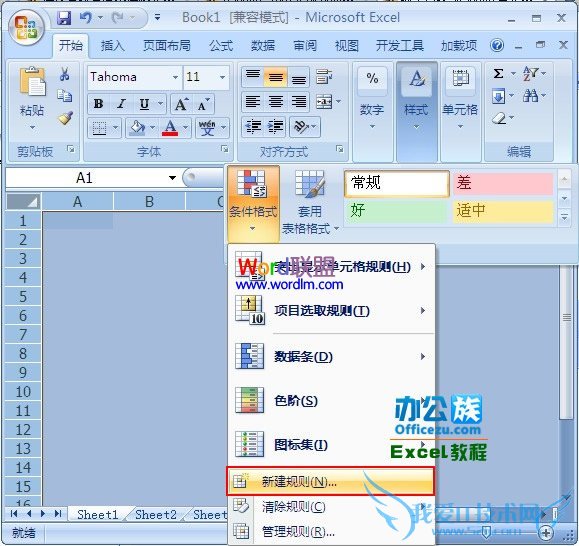Click the Fill down icon
Image resolution: width=579 pixels, height=546 pixels.
(x=499, y=97)
